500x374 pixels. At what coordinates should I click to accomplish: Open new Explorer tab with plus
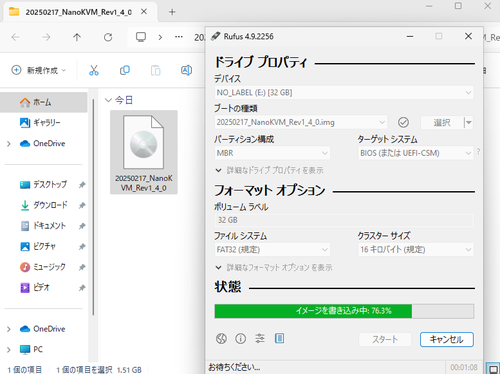172,12
